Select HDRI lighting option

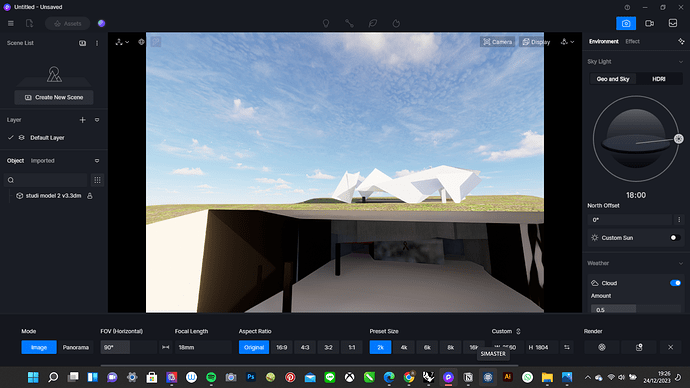pyautogui.click(x=659, y=79)
